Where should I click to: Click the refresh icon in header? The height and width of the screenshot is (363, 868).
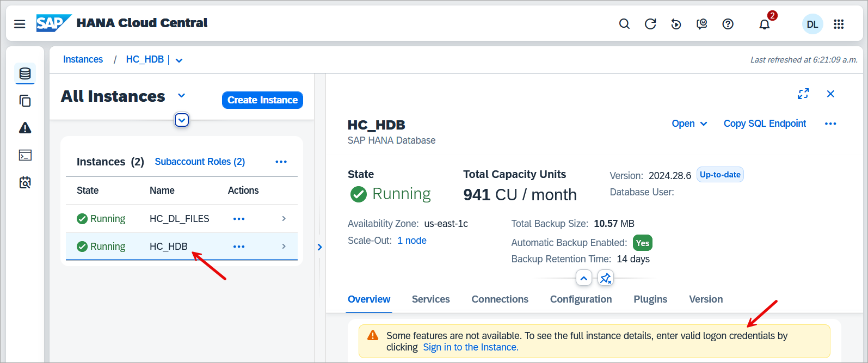pyautogui.click(x=650, y=24)
